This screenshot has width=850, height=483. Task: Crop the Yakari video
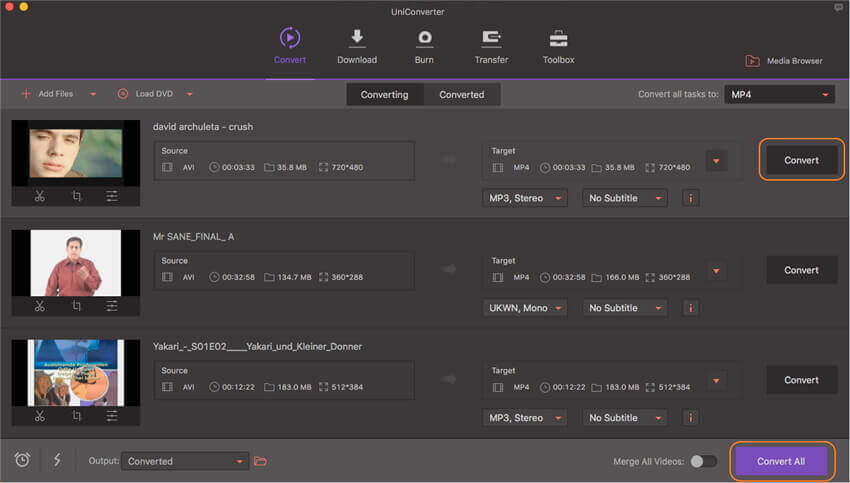[76, 416]
